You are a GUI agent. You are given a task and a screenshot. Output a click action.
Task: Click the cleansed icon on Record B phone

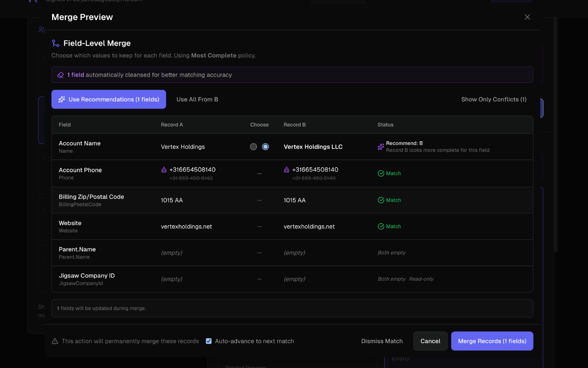pos(286,170)
